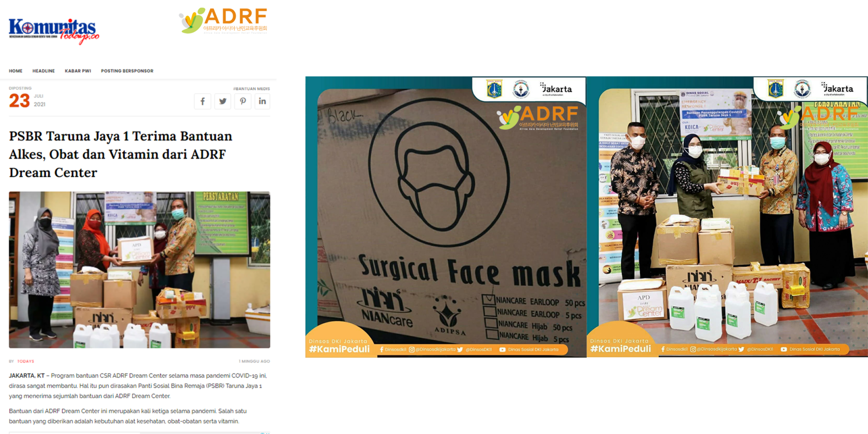Click Instagram @Dinsosdkijakarta on left photo
868x434 pixels.
pyautogui.click(x=432, y=349)
